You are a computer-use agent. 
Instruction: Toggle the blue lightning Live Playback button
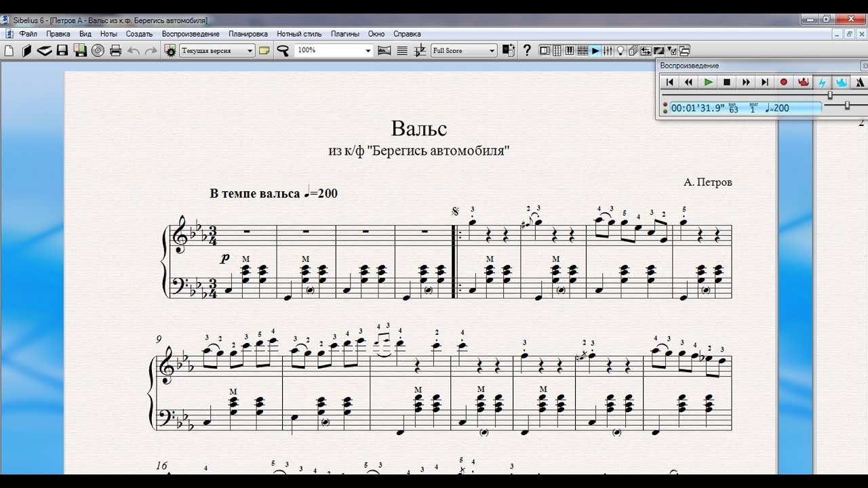(823, 82)
